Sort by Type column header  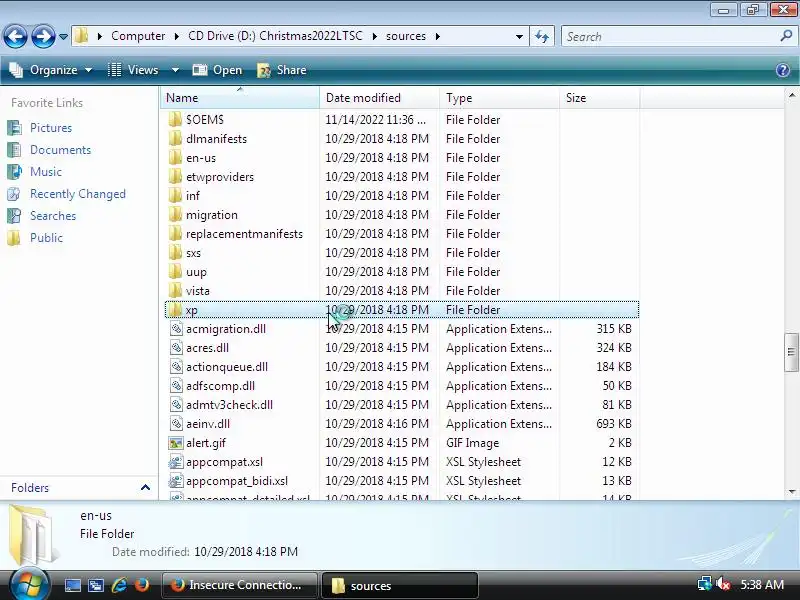(x=499, y=97)
